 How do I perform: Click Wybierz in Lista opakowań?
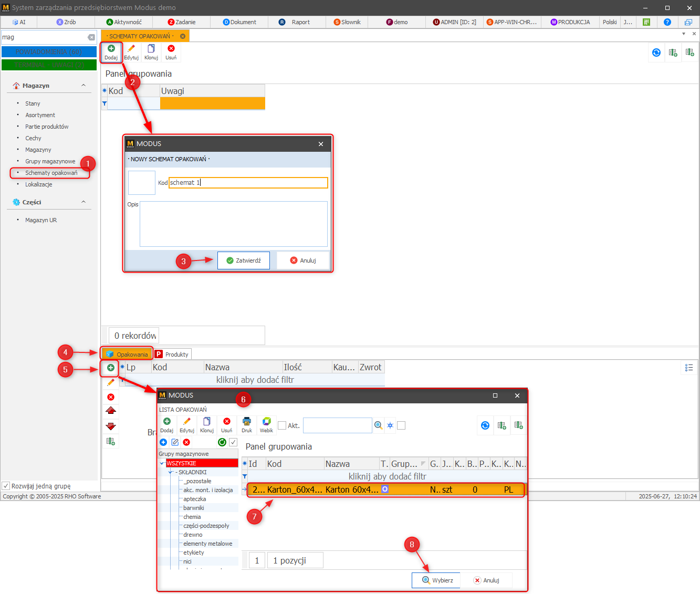pos(436,580)
